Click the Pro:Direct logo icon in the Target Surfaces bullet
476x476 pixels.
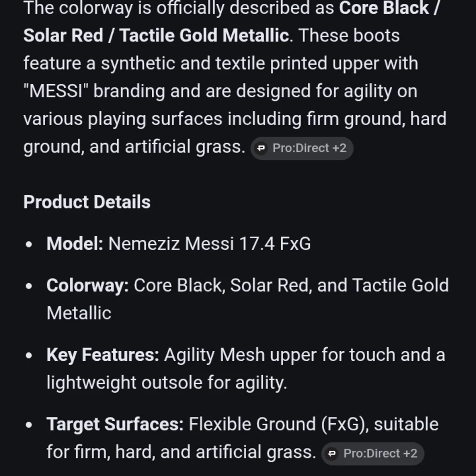pyautogui.click(x=332, y=454)
